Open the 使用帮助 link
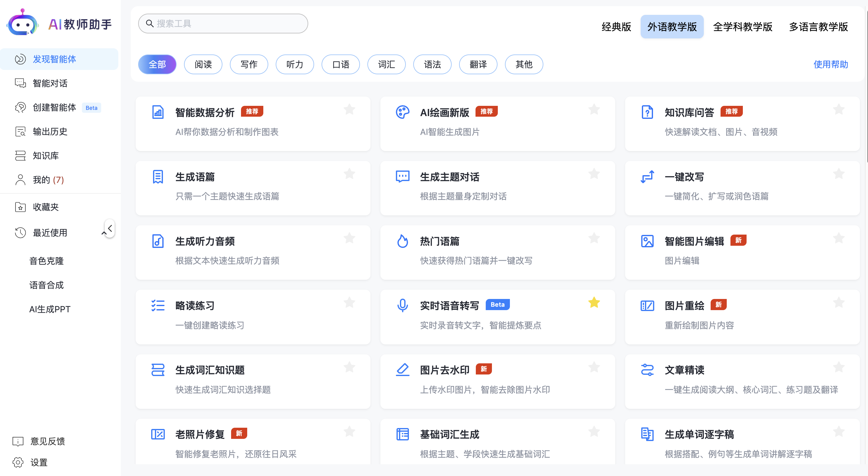Image resolution: width=868 pixels, height=476 pixels. tap(830, 64)
